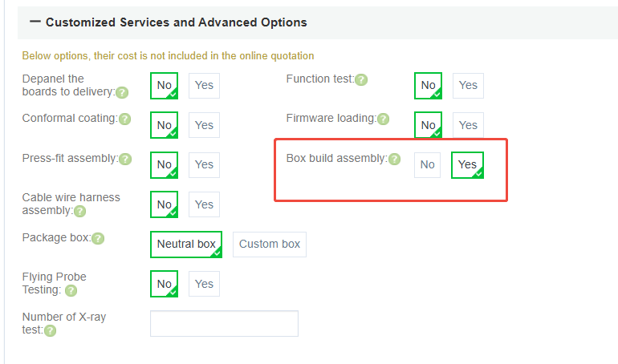This screenshot has height=364, width=618.
Task: Choose Neutral box packaging option
Action: 186,244
